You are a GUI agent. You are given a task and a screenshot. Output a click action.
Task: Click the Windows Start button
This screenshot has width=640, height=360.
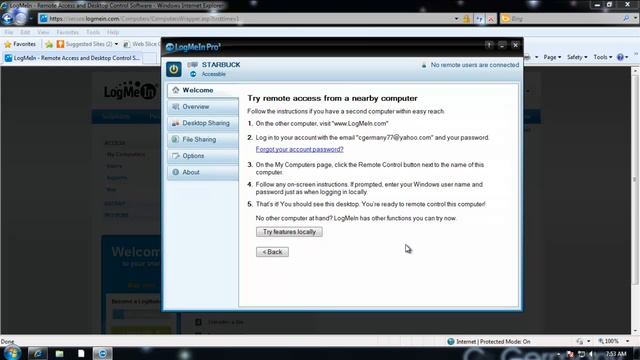coord(12,353)
